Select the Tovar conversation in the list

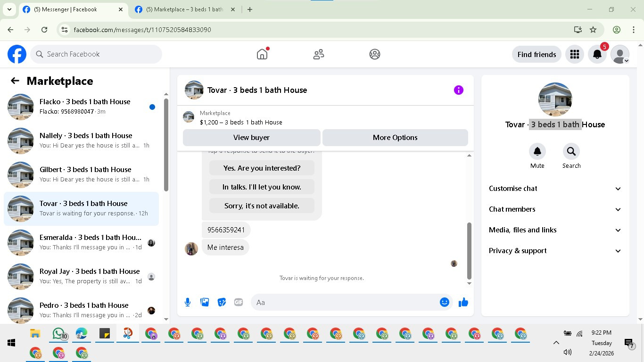81,209
